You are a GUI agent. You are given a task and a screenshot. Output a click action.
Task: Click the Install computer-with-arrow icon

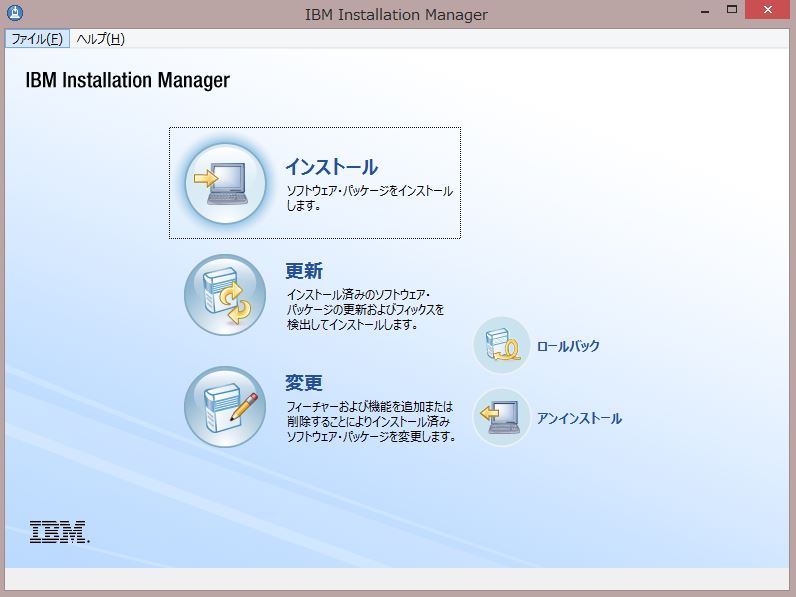click(225, 183)
